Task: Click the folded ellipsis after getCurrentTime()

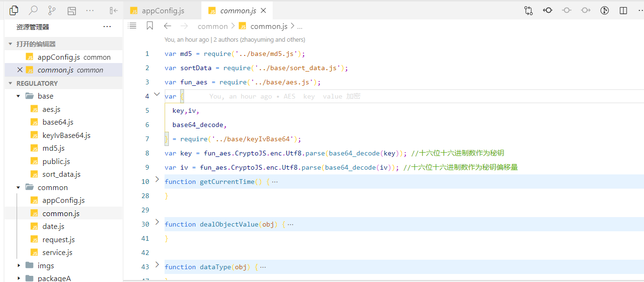Action: click(x=275, y=182)
